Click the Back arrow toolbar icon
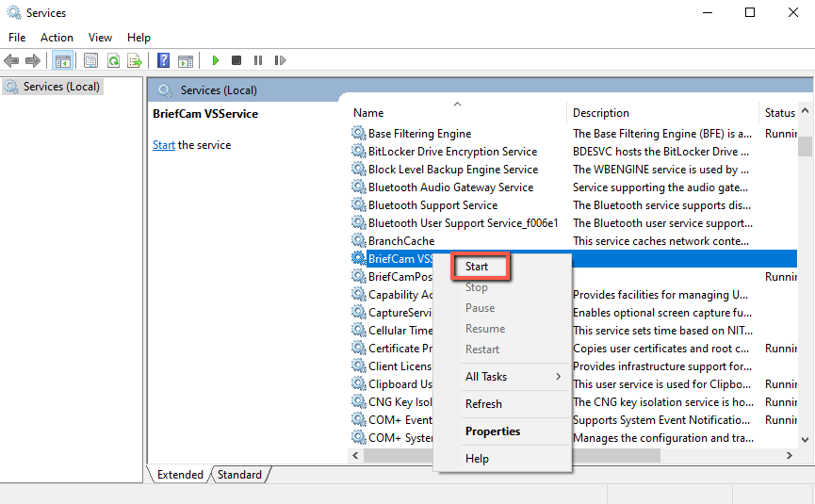The image size is (815, 504). click(x=11, y=61)
